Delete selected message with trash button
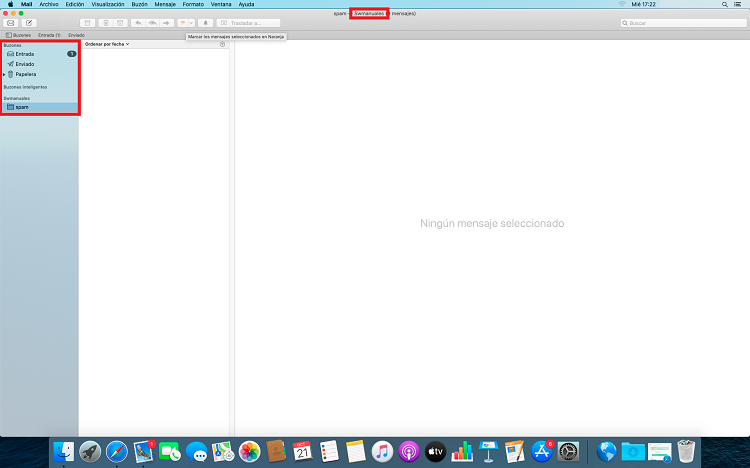 [x=106, y=23]
